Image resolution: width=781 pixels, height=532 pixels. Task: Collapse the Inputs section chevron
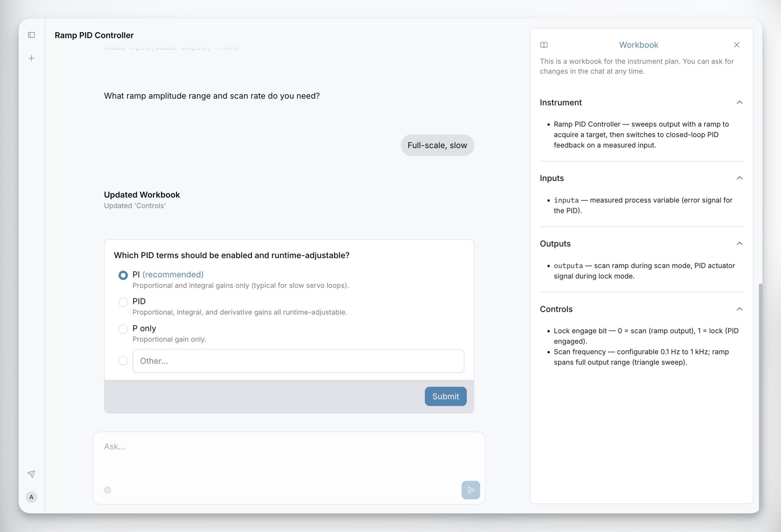(x=739, y=178)
